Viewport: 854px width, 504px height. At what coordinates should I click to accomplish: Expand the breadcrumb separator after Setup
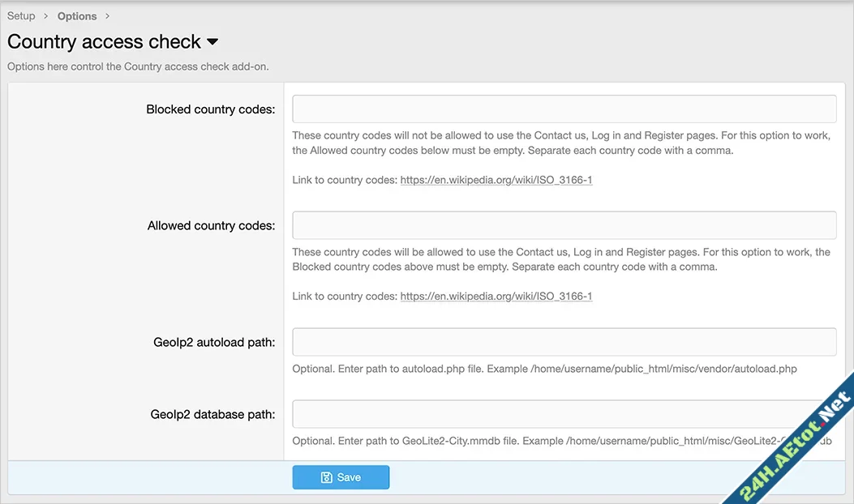tap(45, 15)
